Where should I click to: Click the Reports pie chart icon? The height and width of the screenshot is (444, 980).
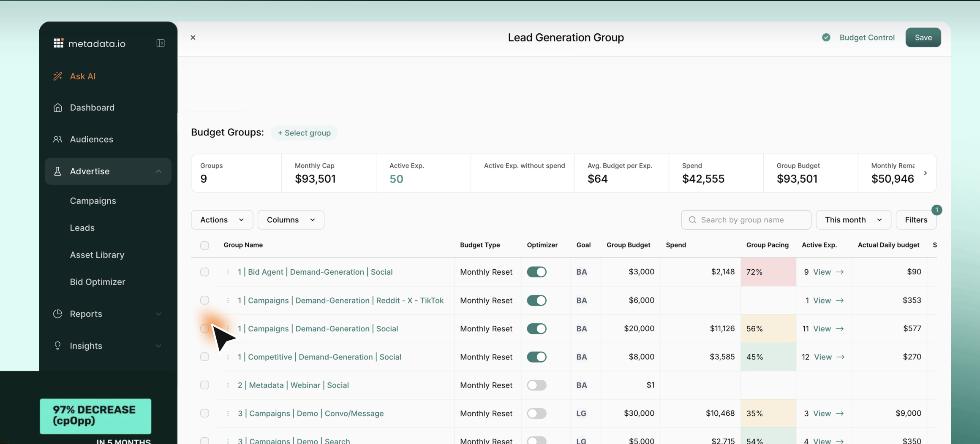pos(58,314)
